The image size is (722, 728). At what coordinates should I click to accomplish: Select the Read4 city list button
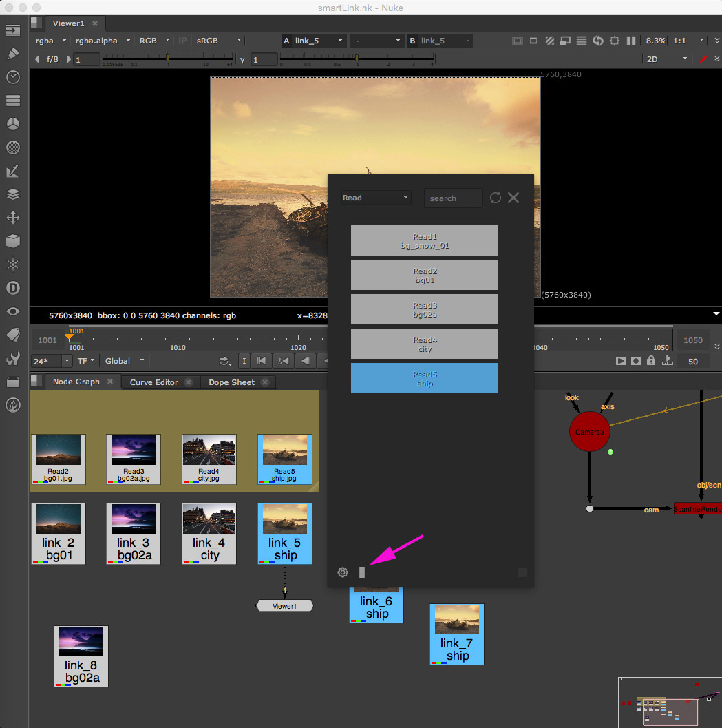point(424,344)
